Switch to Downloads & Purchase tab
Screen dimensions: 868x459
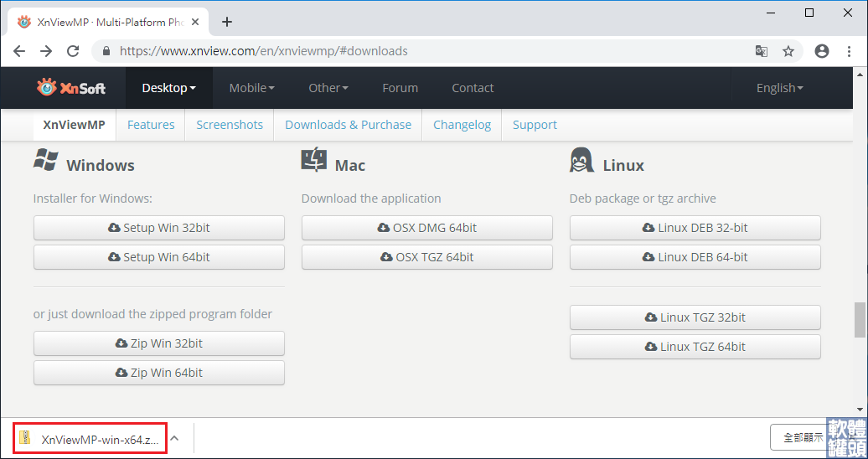point(349,125)
